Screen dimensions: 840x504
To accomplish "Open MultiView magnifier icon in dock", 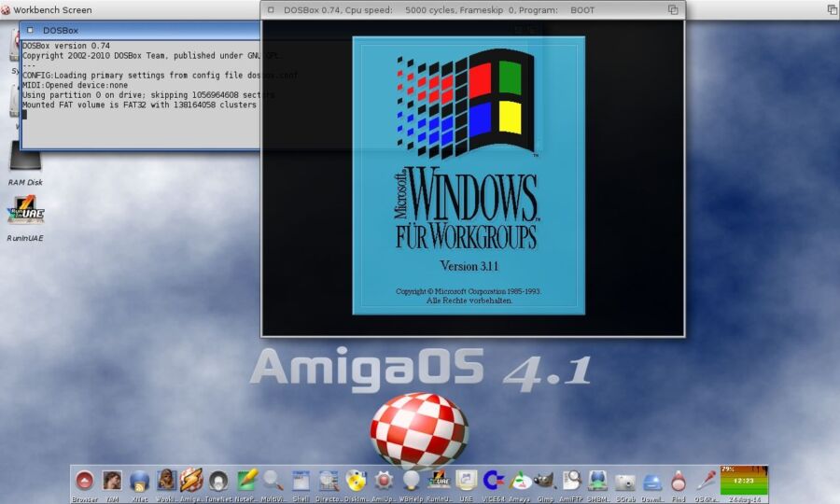I will coord(273,481).
